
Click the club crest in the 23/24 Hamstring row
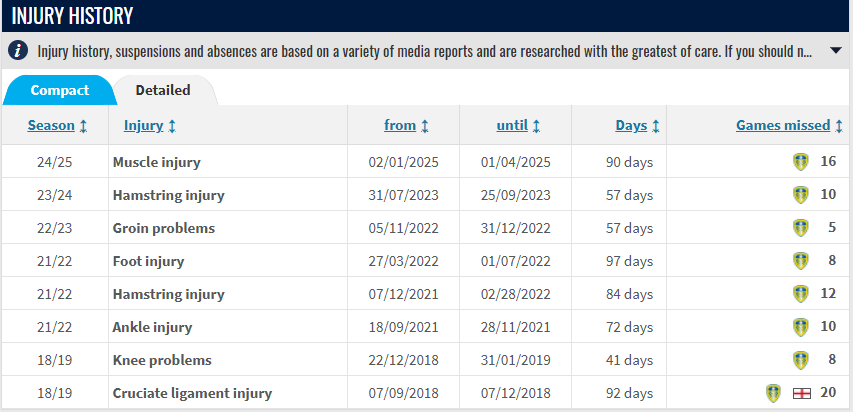(x=800, y=195)
